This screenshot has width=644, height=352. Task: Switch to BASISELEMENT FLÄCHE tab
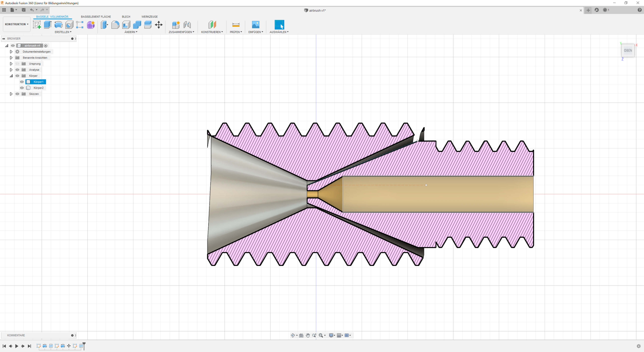click(x=96, y=17)
